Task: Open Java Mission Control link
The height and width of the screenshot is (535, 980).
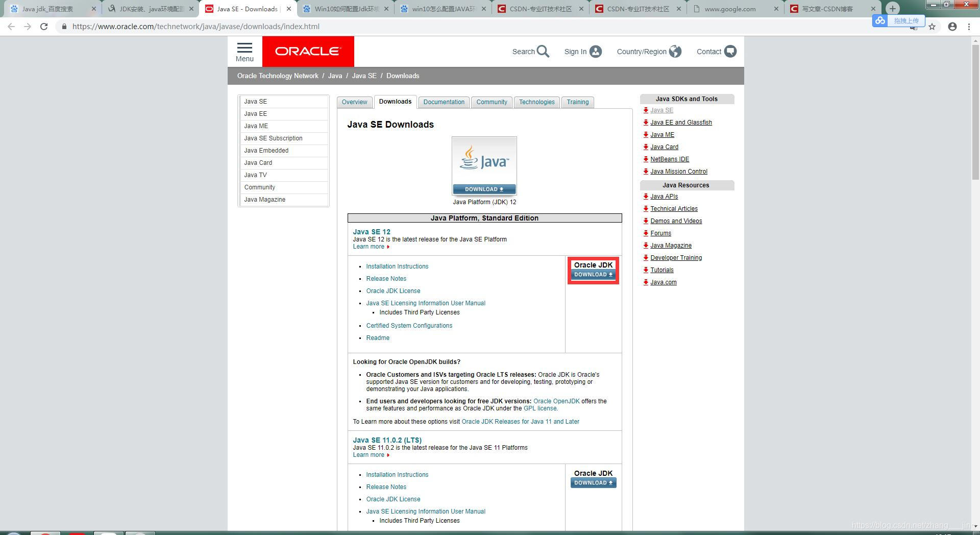Action: pos(679,172)
